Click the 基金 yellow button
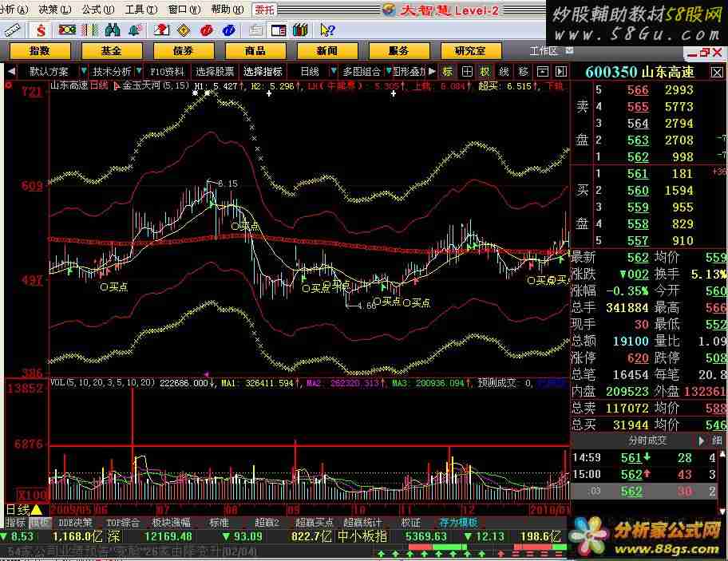 pos(112,50)
